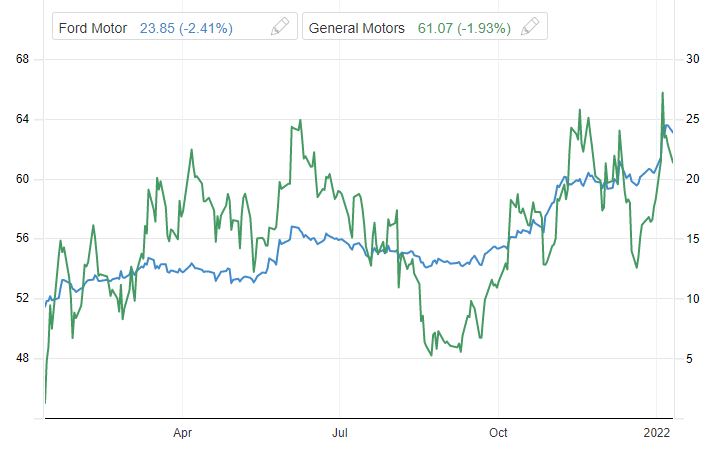This screenshot has width=719, height=449.
Task: Click the 2022 label on the time axis
Action: 656,433
